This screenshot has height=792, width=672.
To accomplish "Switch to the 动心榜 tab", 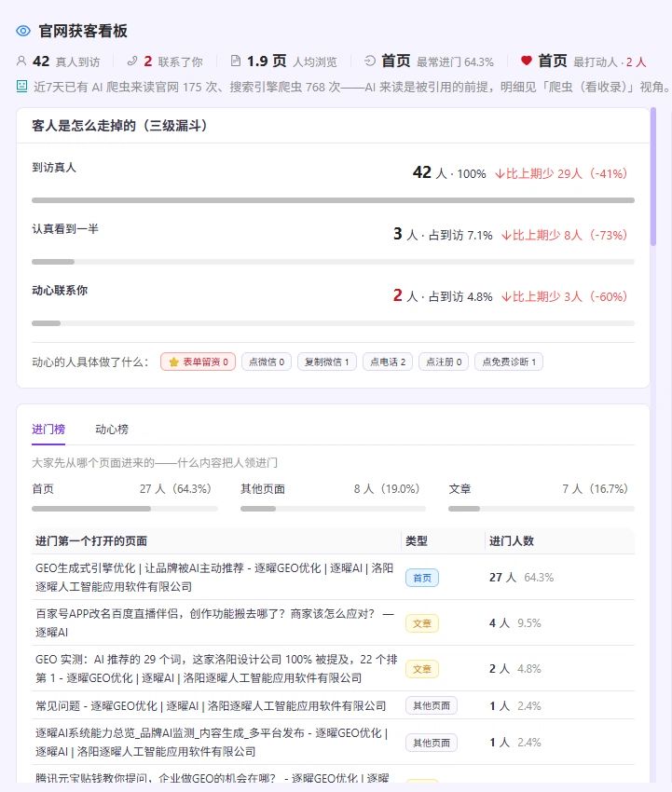I will coord(112,430).
